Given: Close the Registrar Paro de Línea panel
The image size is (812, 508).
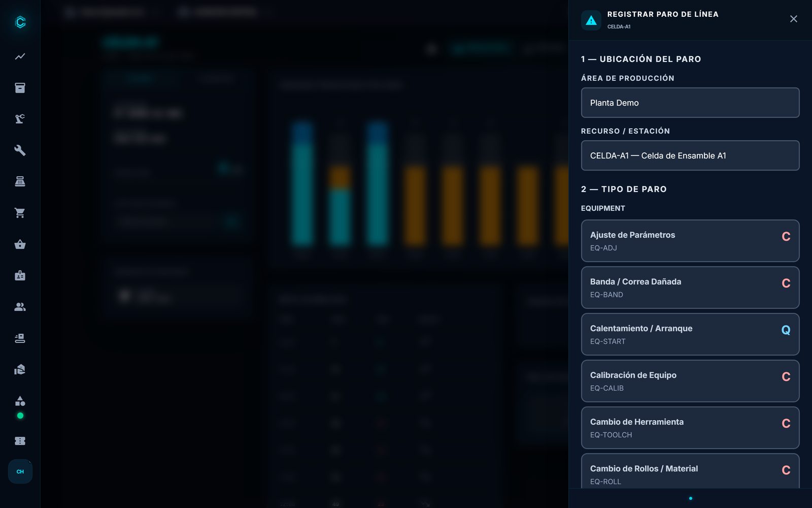Looking at the screenshot, I should (x=794, y=19).
